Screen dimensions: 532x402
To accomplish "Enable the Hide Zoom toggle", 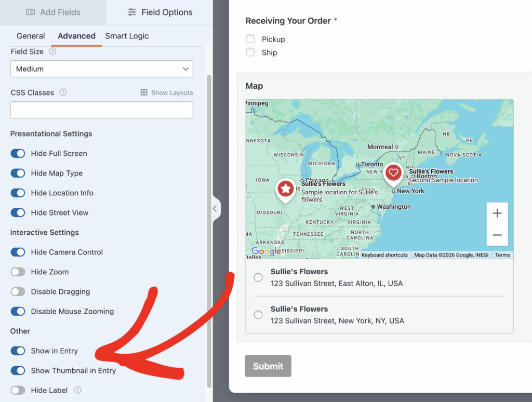I will click(x=18, y=272).
